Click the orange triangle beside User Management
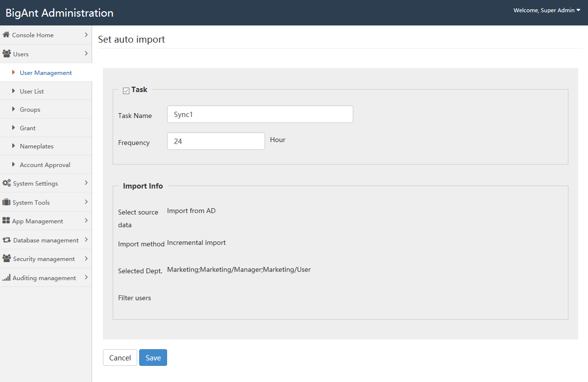The width and height of the screenshot is (588, 382). tap(14, 72)
